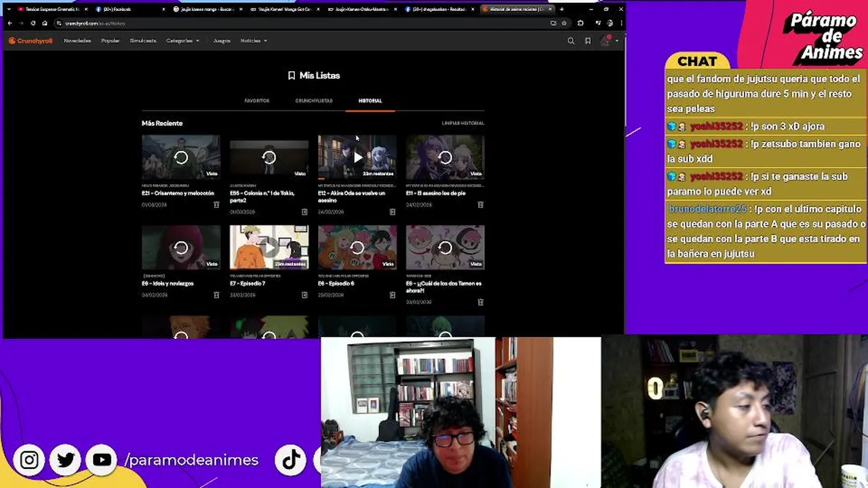The width and height of the screenshot is (868, 488).
Task: Expand the Noticias dropdown
Action: point(254,41)
